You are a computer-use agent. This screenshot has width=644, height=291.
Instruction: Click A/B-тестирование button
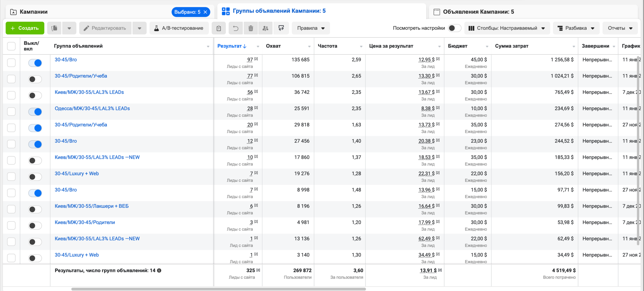179,28
